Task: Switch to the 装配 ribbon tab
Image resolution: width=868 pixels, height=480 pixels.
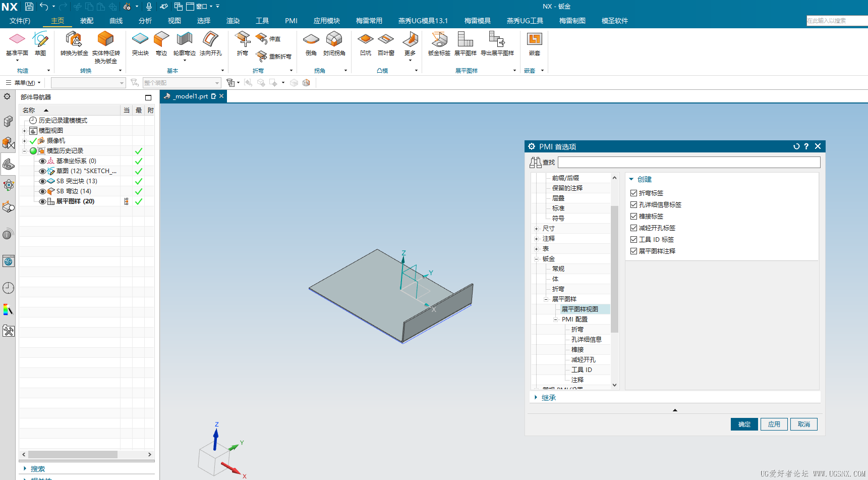Action: point(87,21)
